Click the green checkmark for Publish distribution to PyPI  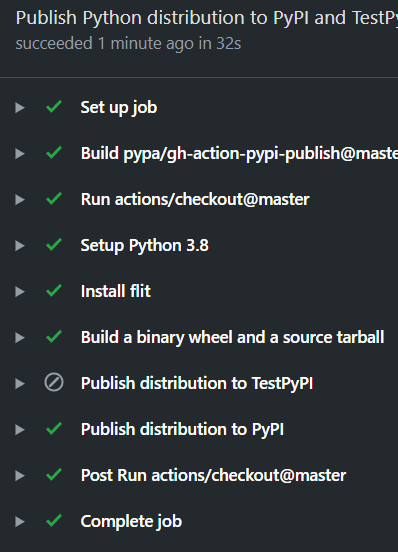coord(54,429)
